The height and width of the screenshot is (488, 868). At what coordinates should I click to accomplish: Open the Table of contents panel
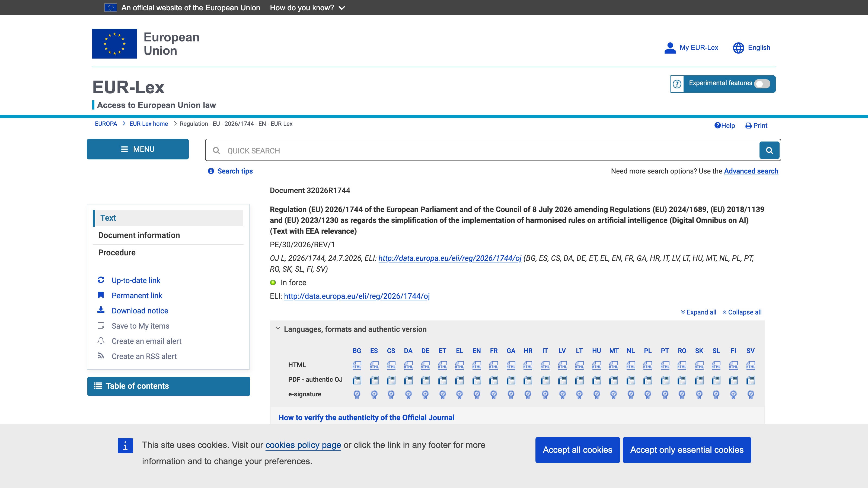[x=168, y=386]
